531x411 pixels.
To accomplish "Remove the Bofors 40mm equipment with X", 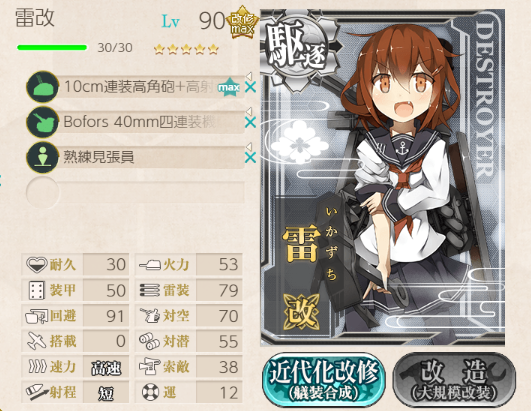I will [250, 123].
